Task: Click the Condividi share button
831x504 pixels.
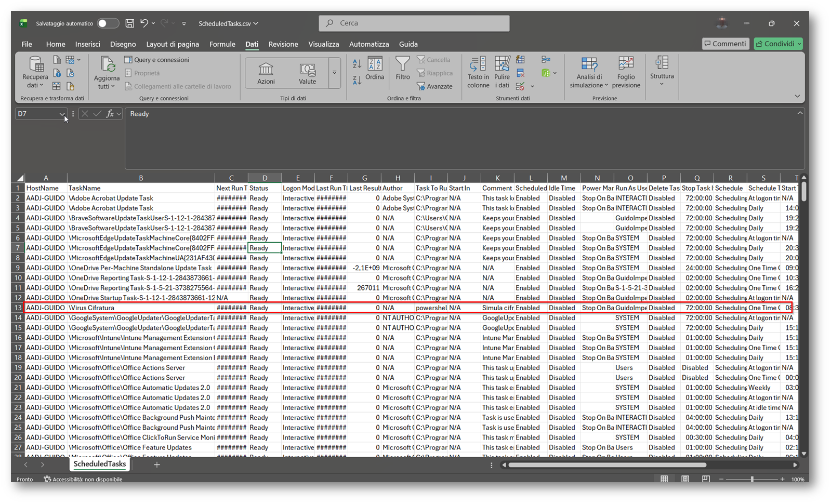Action: point(777,44)
